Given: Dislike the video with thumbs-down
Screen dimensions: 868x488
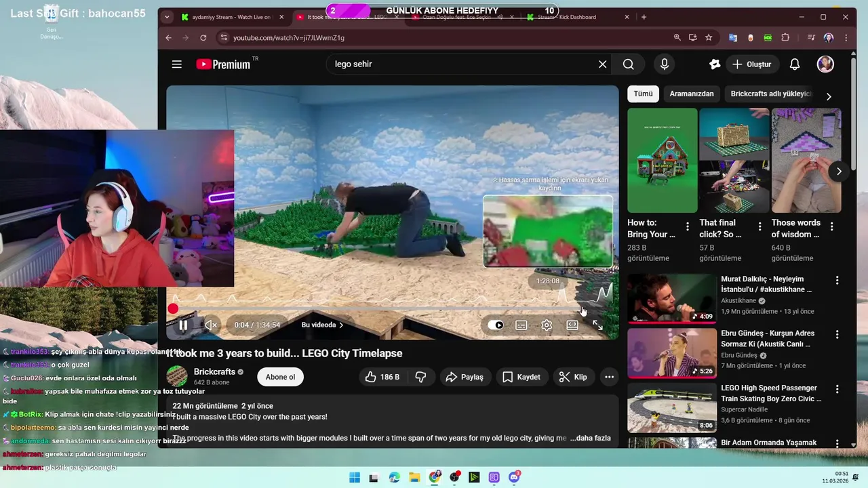Looking at the screenshot, I should (x=420, y=377).
